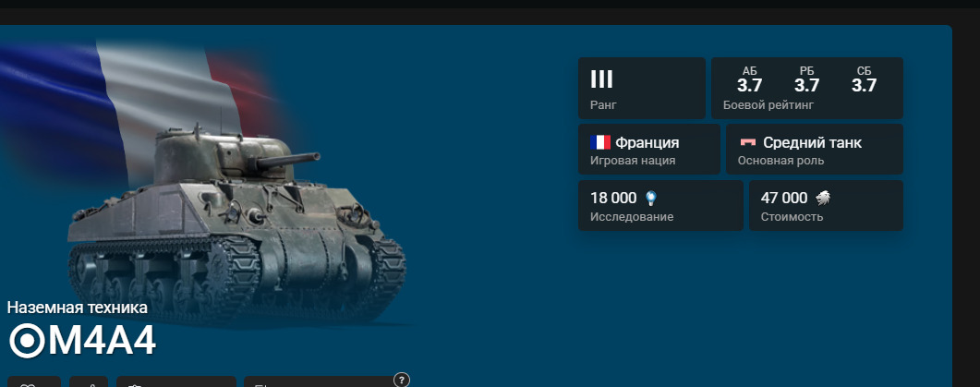This screenshot has width=980, height=387.
Task: Click the Ранг label text
Action: [x=603, y=105]
